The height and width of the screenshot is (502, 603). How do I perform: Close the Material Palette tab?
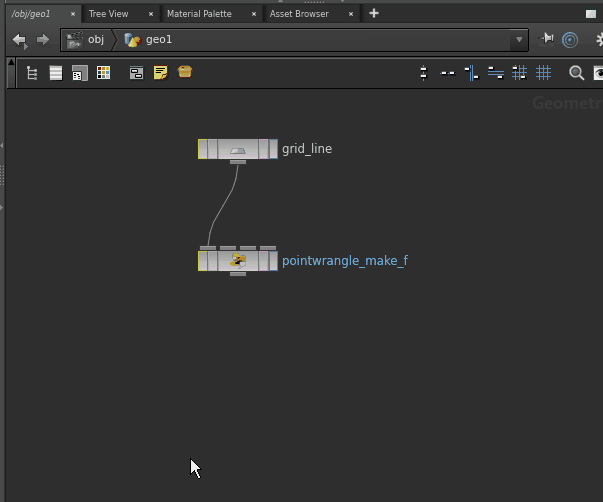point(254,14)
